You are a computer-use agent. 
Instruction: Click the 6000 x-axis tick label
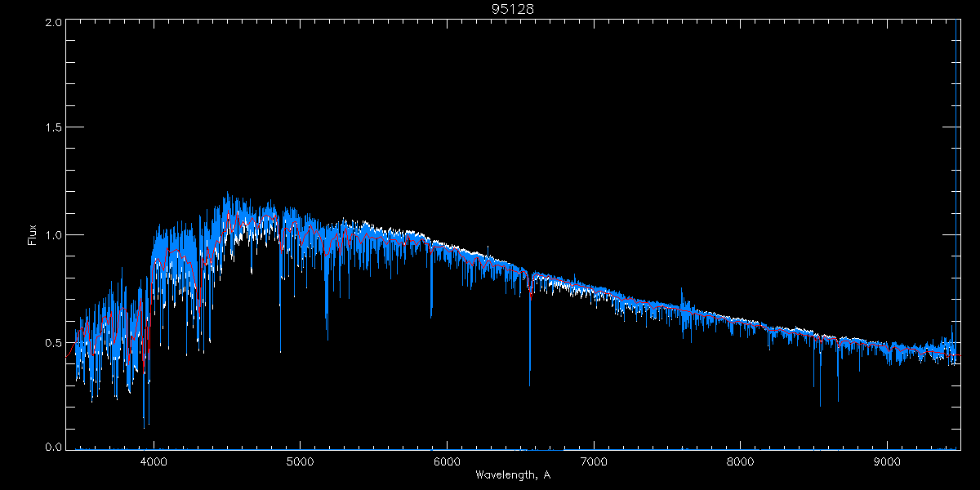pos(447,460)
